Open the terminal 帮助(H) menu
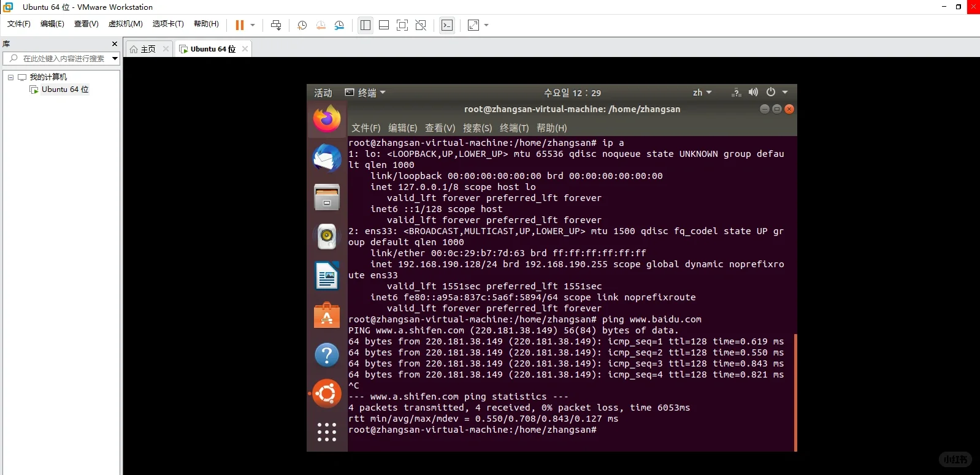 coord(552,128)
